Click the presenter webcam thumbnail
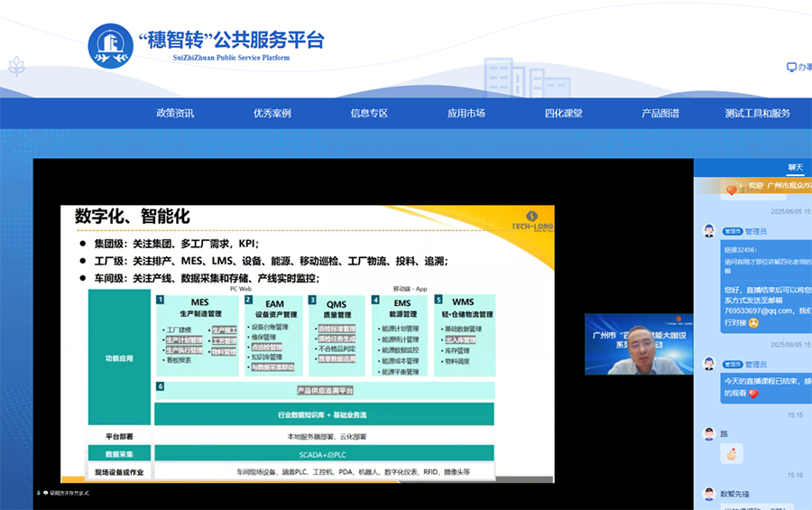The height and width of the screenshot is (510, 812). click(638, 344)
